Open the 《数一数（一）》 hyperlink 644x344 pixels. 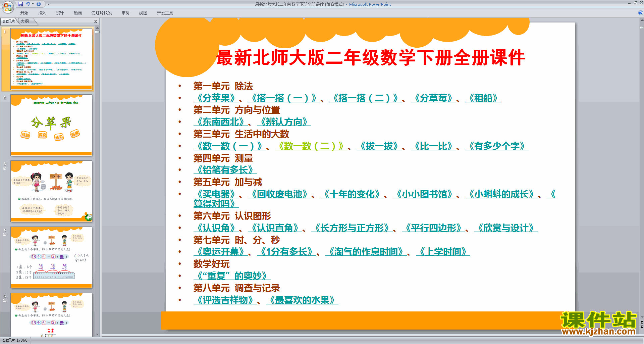pyautogui.click(x=230, y=146)
